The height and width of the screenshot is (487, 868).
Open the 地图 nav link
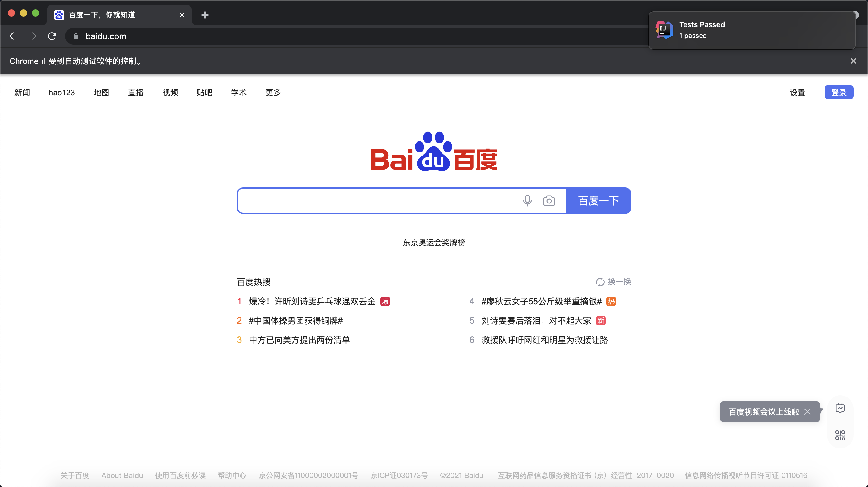(102, 92)
